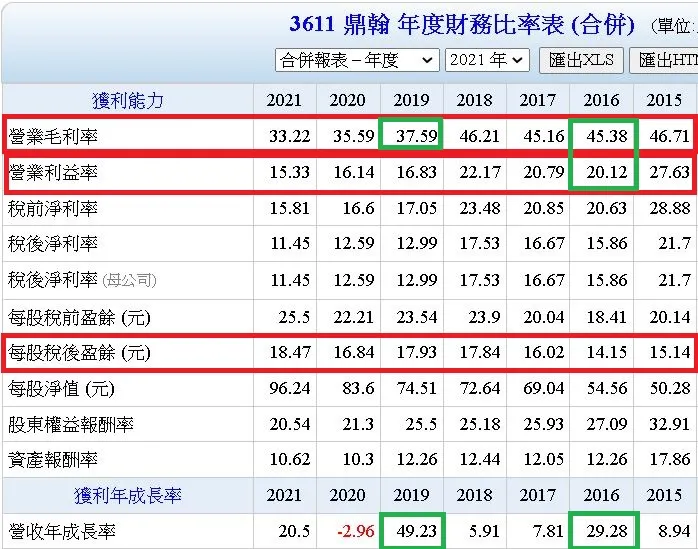The image size is (698, 549).
Task: Click the 49.23 revenue growth value for 2019
Action: coord(417,531)
